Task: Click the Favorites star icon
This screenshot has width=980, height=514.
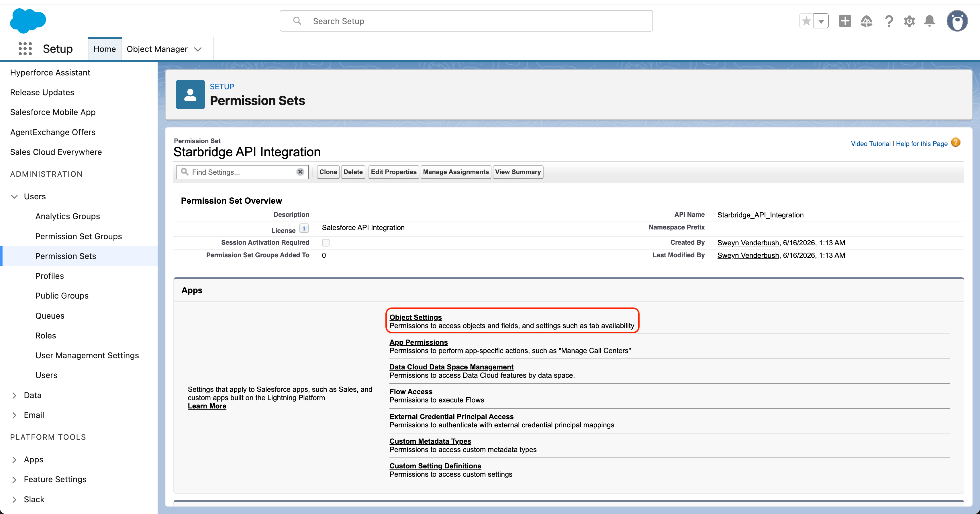Action: 806,21
